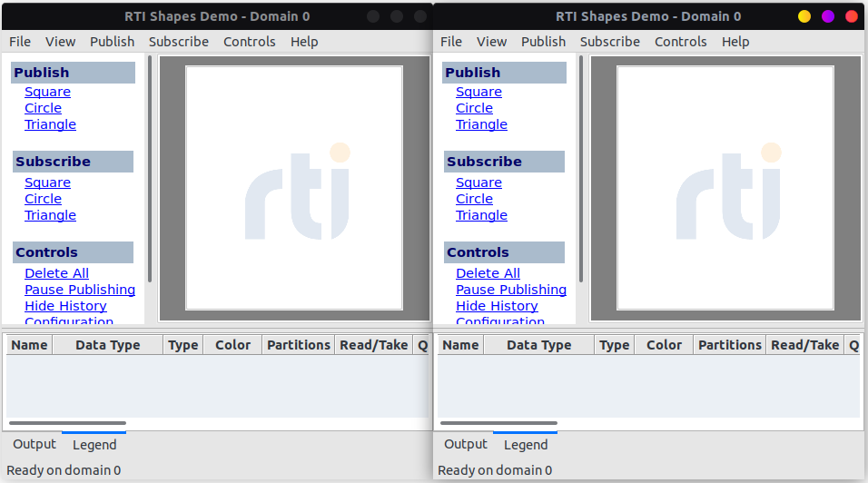Subscribe to Circle in left window
The height and width of the screenshot is (483, 868).
tap(44, 199)
